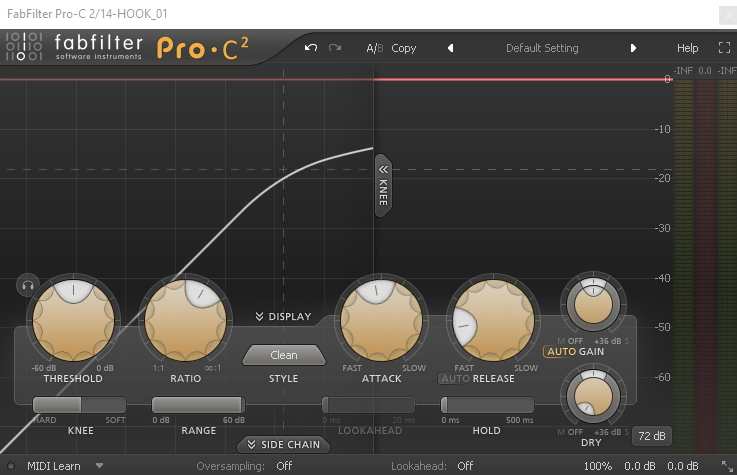The width and height of the screenshot is (737, 475).
Task: Click the Knee slider
Action: click(79, 405)
